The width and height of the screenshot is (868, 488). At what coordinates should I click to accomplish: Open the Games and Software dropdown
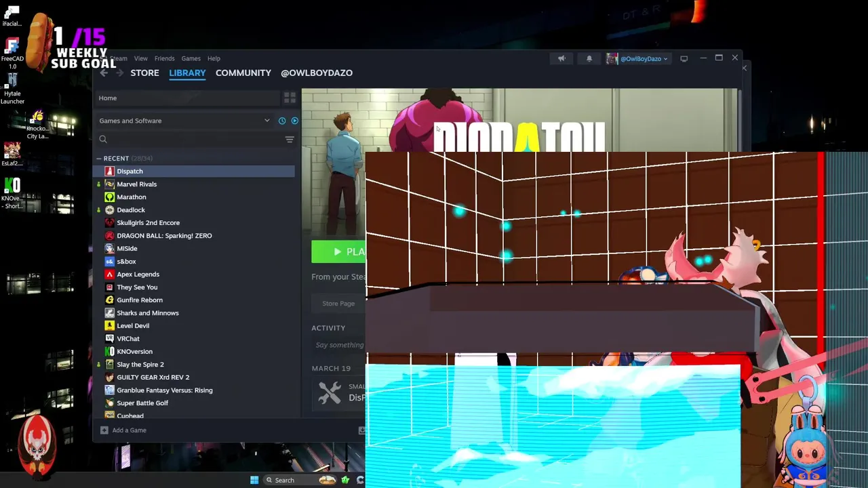pos(184,121)
